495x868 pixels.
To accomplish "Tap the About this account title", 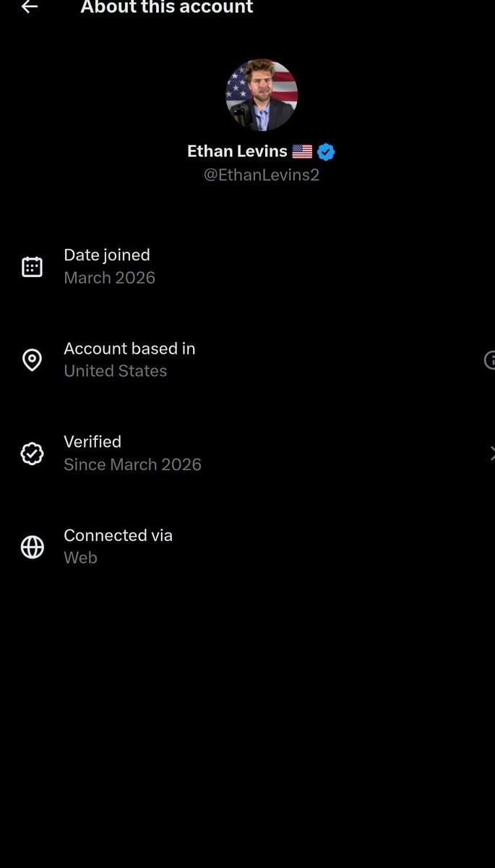I will point(167,7).
